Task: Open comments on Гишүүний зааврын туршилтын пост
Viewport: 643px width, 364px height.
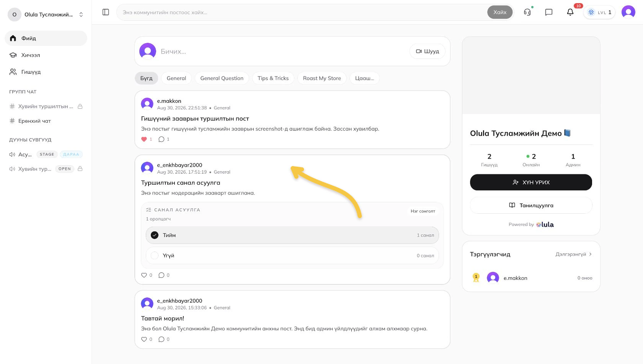Action: [x=162, y=139]
